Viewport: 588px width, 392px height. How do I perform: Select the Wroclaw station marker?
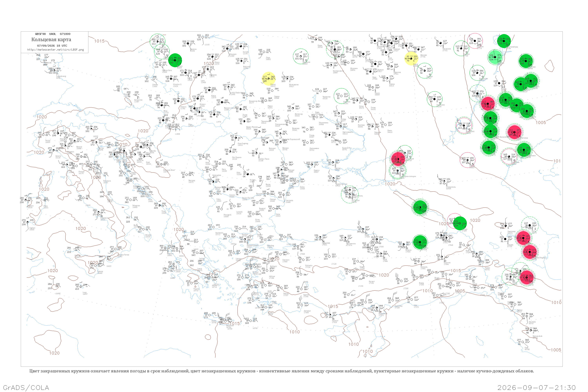pos(171,79)
